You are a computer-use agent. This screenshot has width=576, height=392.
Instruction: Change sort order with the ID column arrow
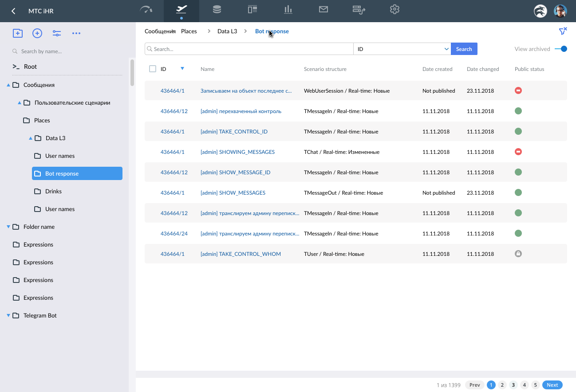pyautogui.click(x=182, y=68)
